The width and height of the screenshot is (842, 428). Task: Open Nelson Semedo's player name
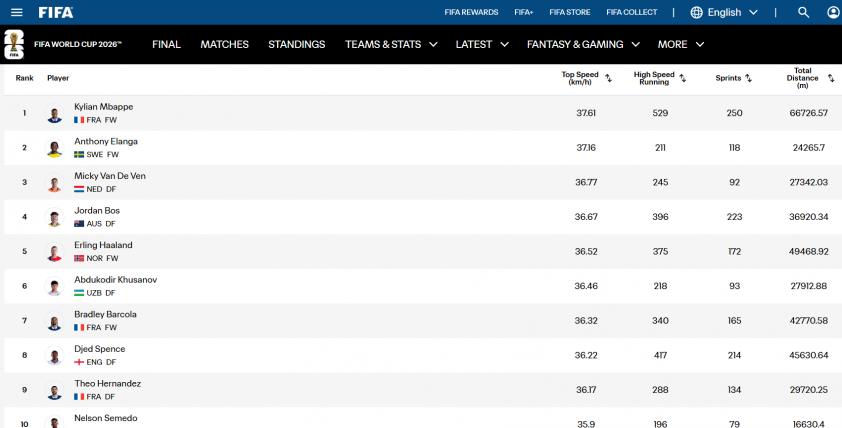(106, 418)
